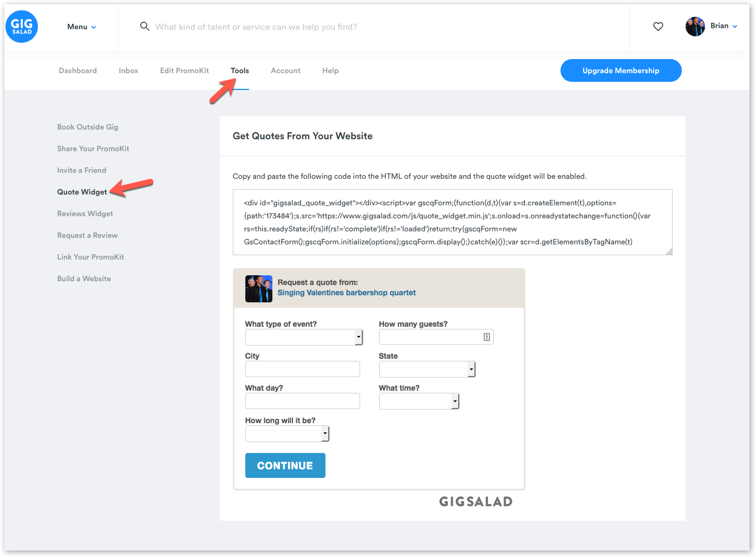The image size is (756, 557).
Task: Click the widget code text area
Action: pyautogui.click(x=453, y=222)
